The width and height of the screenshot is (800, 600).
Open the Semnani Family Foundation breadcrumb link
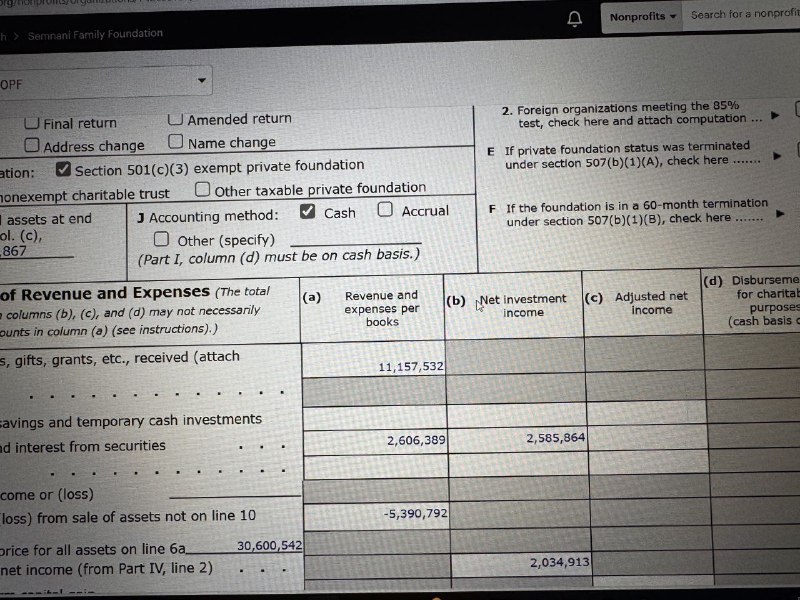tap(95, 34)
